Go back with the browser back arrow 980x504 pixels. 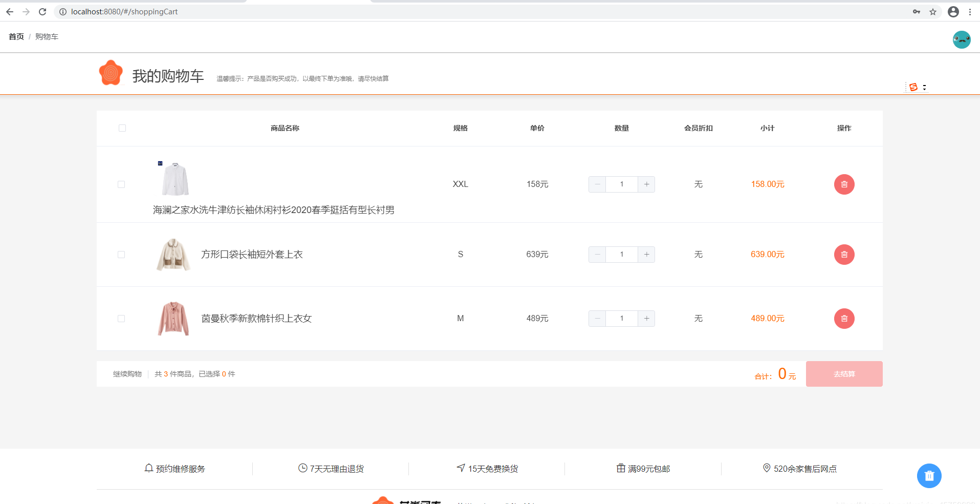pos(10,12)
